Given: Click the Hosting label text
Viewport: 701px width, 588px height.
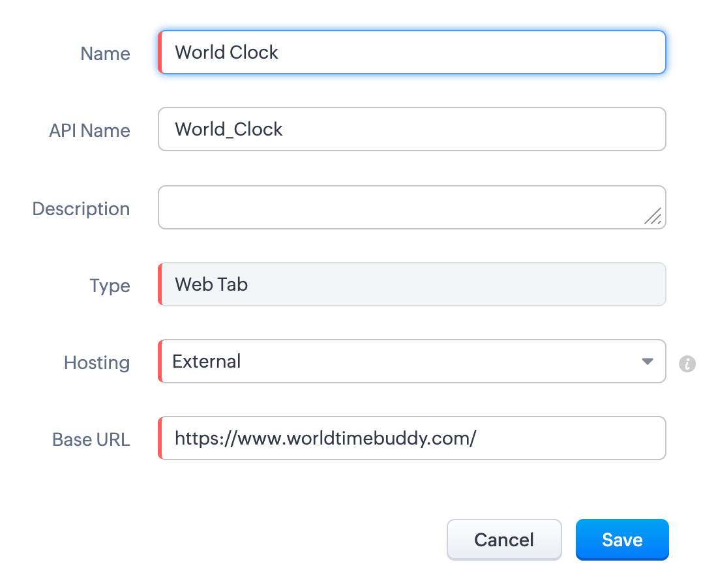Looking at the screenshot, I should pos(97,362).
